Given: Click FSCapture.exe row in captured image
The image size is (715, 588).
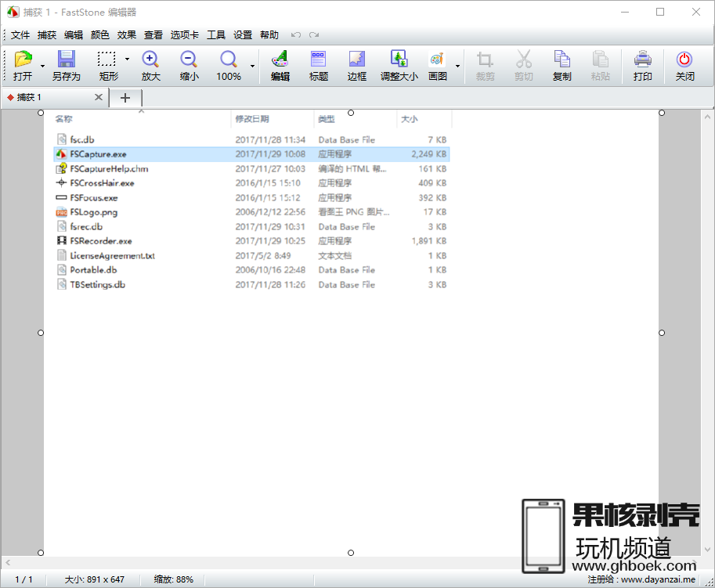Looking at the screenshot, I should pyautogui.click(x=251, y=154).
